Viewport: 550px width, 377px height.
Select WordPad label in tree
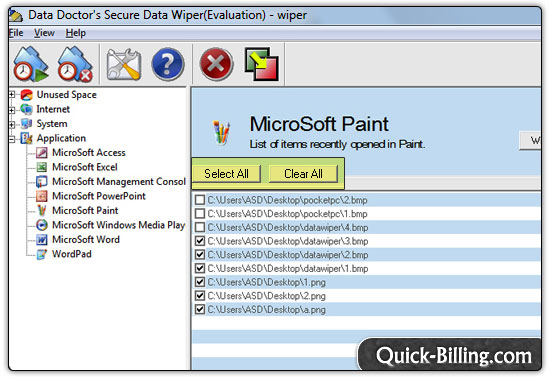(x=72, y=254)
